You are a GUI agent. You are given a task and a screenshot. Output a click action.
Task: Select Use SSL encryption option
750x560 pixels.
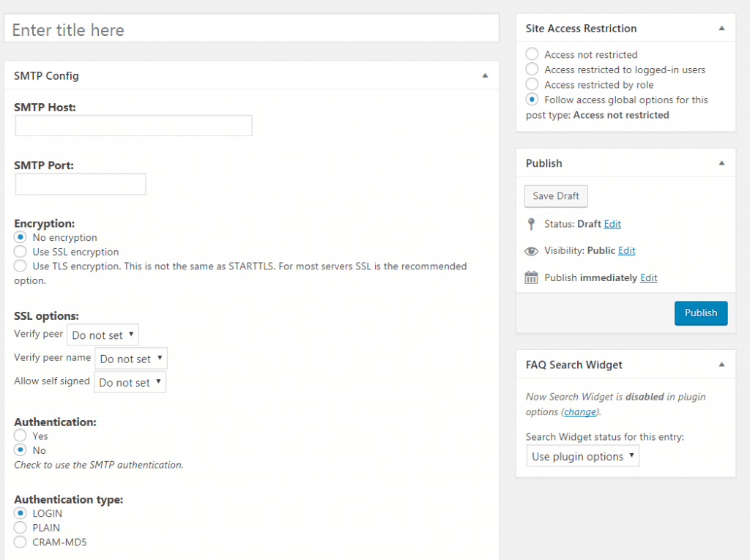21,252
